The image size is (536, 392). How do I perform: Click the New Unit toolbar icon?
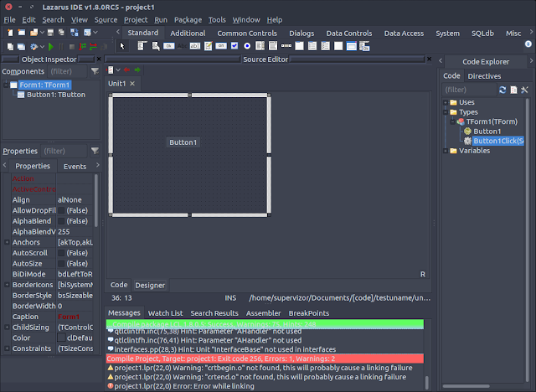click(10, 33)
